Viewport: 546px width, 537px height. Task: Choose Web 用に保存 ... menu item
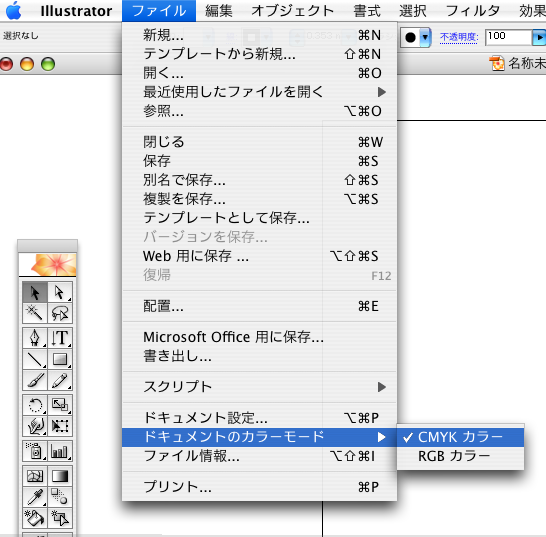259,256
